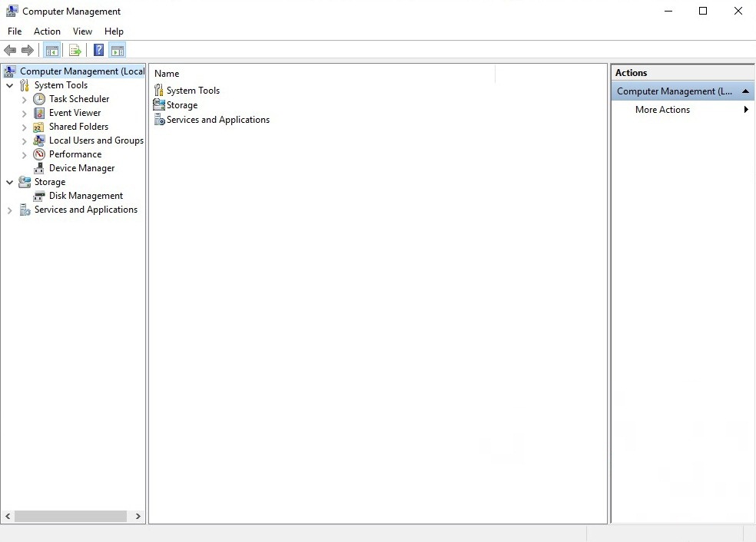Open Device Manager from the tree
The width and height of the screenshot is (756, 542).
(x=81, y=168)
